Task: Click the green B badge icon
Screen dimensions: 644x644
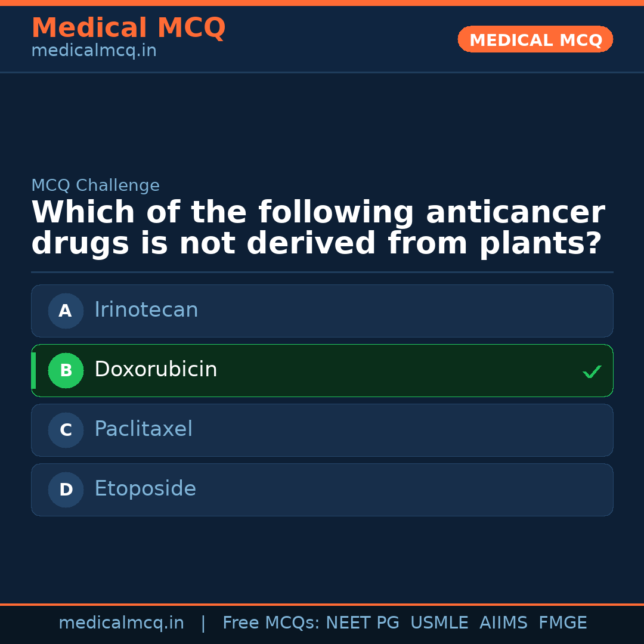Action: (66, 370)
